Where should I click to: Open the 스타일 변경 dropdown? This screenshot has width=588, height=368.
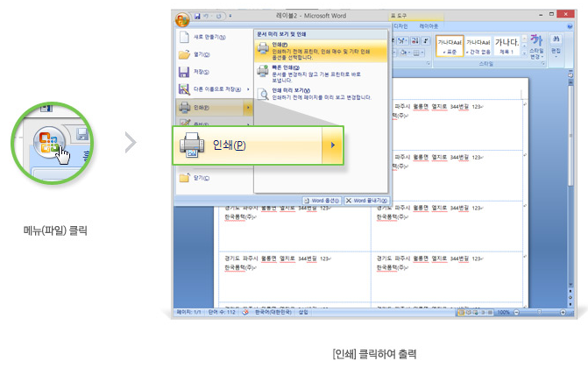pos(536,47)
